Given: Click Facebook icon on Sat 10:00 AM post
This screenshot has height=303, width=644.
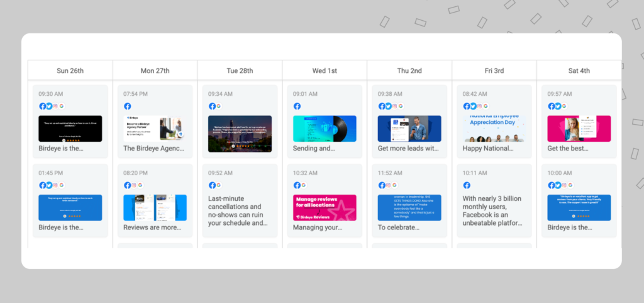Looking at the screenshot, I should 552,185.
